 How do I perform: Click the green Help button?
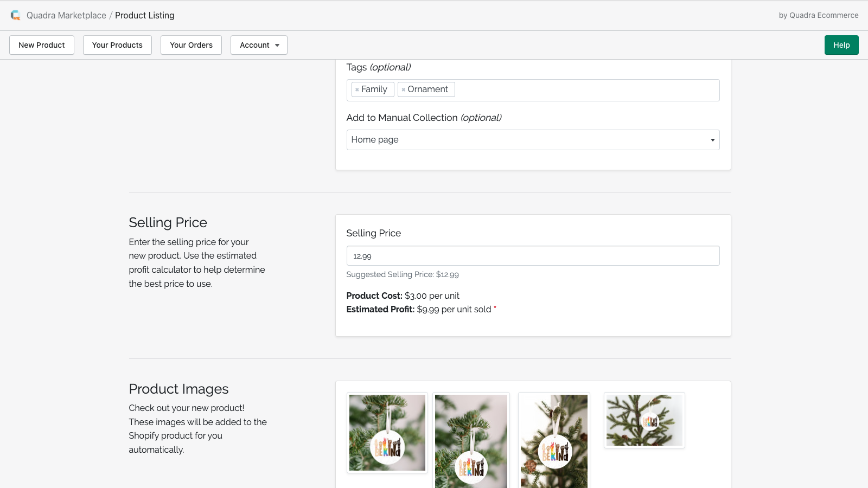pos(841,45)
